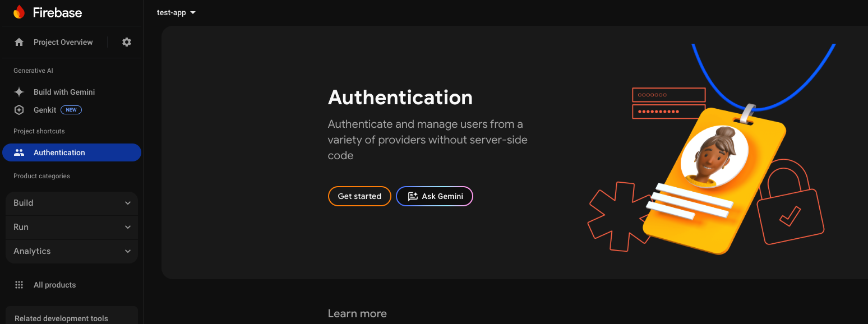868x324 pixels.
Task: Click the Ask Gemini button
Action: pyautogui.click(x=435, y=196)
